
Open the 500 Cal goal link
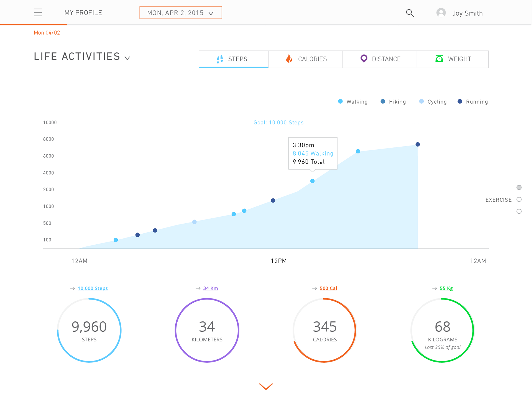[328, 288]
